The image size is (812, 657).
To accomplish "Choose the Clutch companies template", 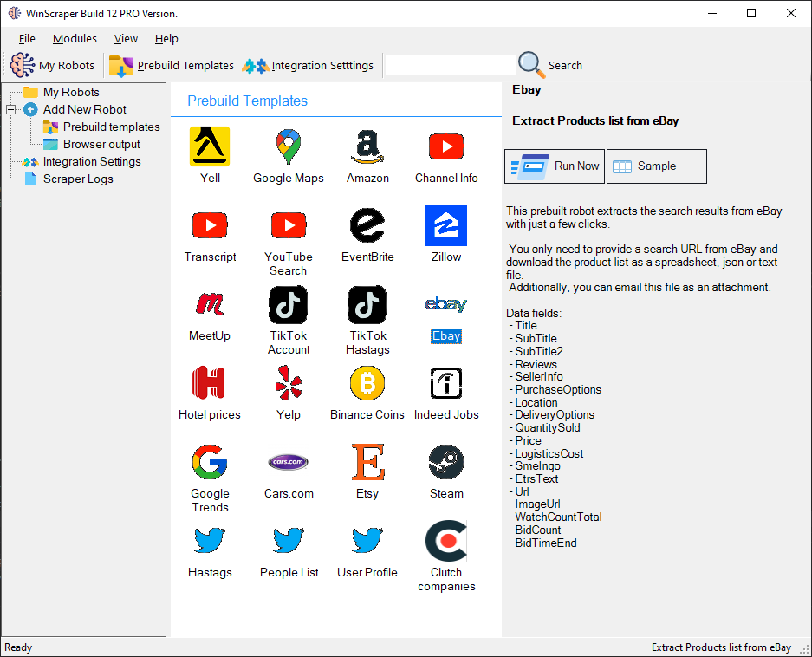I will pos(446,541).
